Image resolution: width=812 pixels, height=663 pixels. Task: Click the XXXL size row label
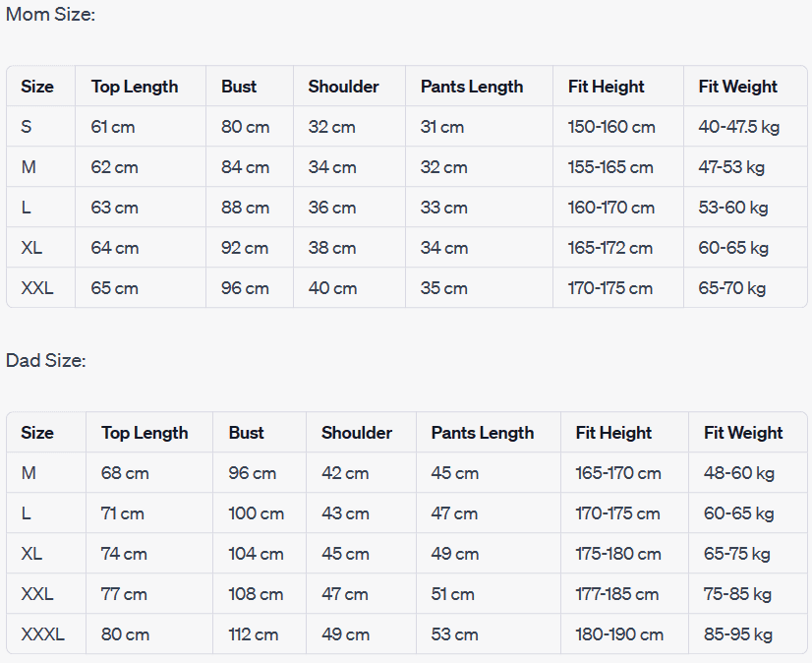tap(42, 634)
